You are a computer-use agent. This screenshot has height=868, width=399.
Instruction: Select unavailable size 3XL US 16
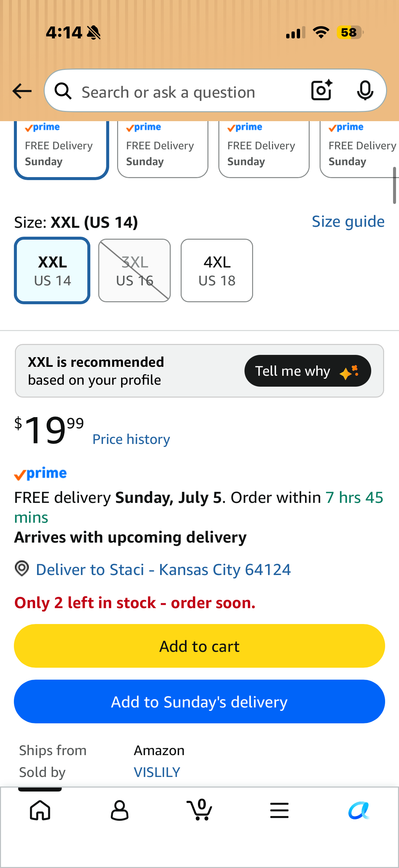click(134, 270)
